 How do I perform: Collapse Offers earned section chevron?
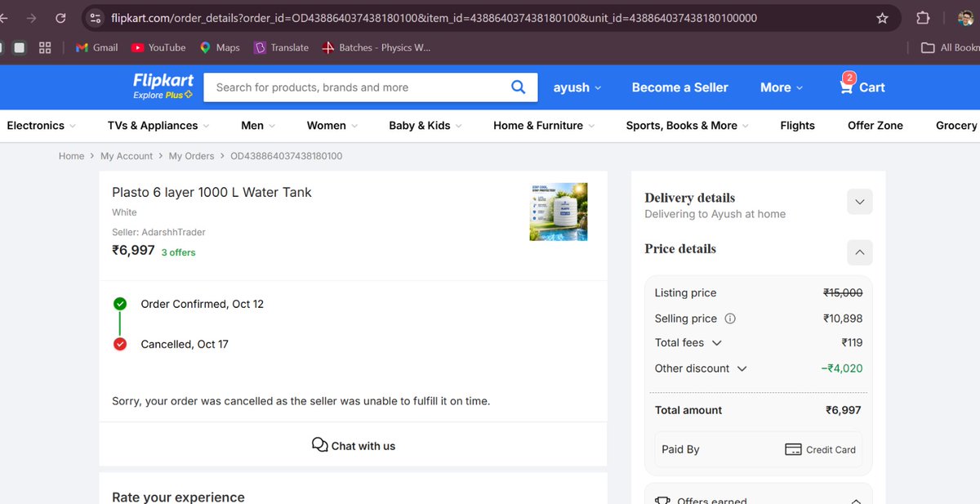click(x=856, y=501)
